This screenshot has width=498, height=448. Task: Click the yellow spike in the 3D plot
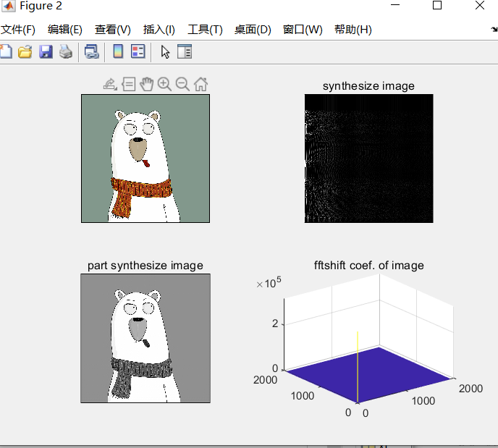358,367
